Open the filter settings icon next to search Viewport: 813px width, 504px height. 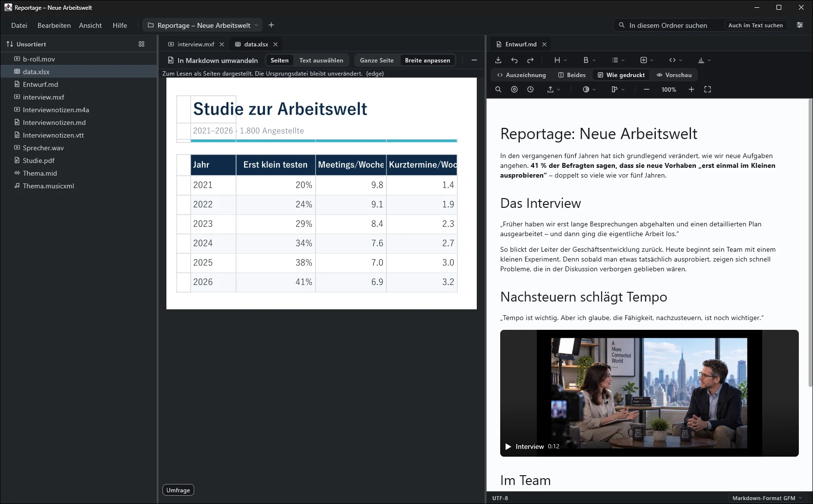point(800,25)
